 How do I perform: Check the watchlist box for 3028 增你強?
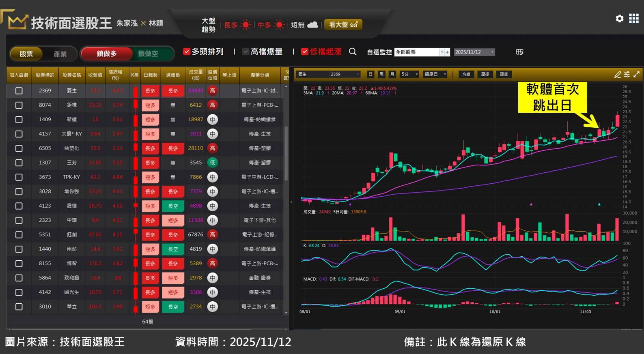coord(19,191)
